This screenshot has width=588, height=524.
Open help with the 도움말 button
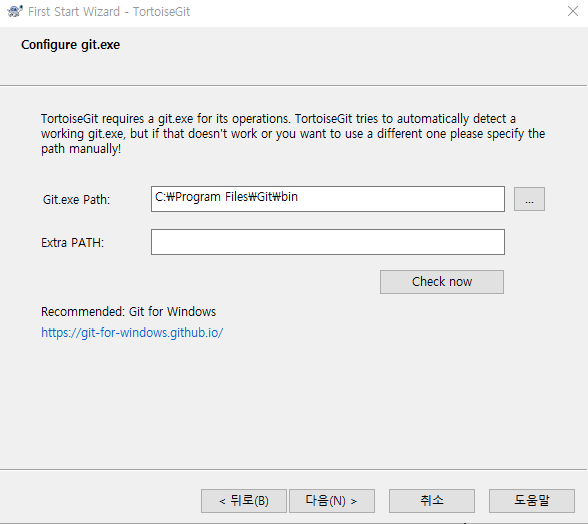pos(532,501)
